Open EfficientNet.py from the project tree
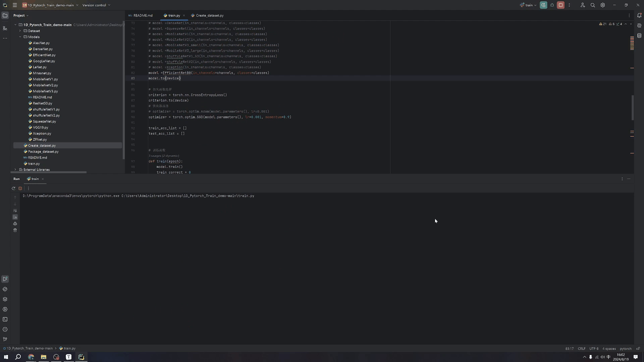 (x=44, y=55)
